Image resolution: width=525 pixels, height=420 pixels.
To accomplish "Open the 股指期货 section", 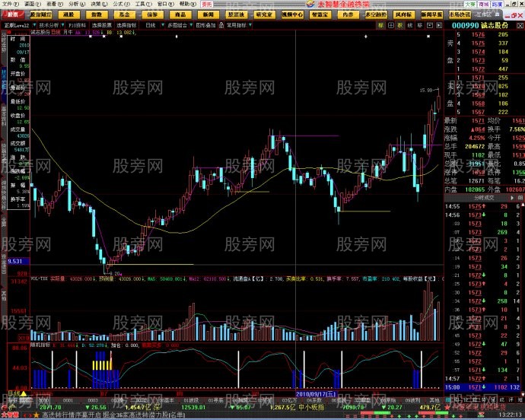I will [41, 14].
